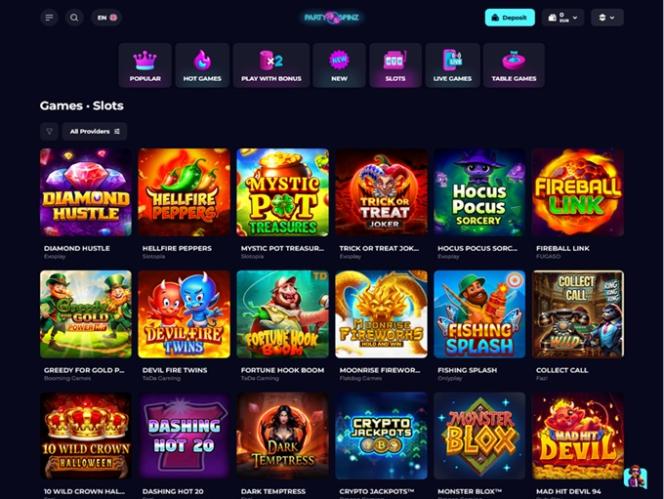Open the Diamond Hustle game thumbnail
Viewport: 664px width, 499px height.
click(x=86, y=192)
